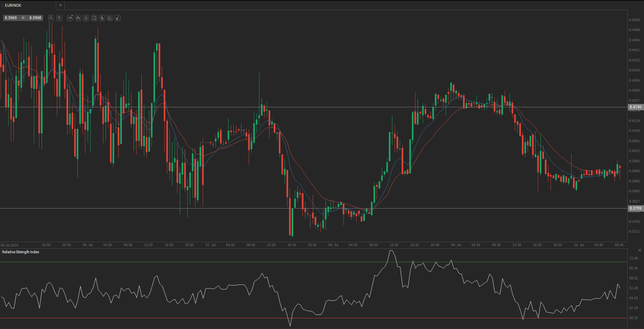Click the 06. Jul date axis label
Viewport: 644px width, 329px height.
pyautogui.click(x=88, y=245)
